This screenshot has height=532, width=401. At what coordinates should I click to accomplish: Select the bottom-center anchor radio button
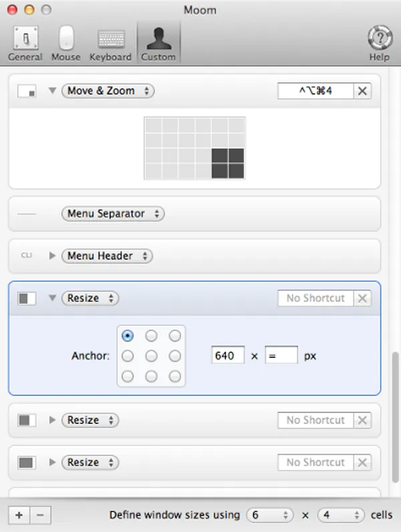tap(151, 376)
